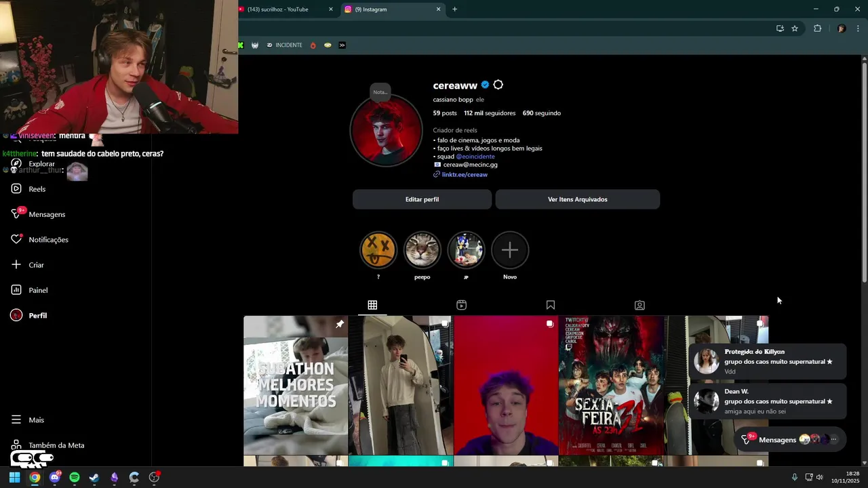
Task: Open Spotify from the taskbar
Action: pyautogui.click(x=75, y=477)
